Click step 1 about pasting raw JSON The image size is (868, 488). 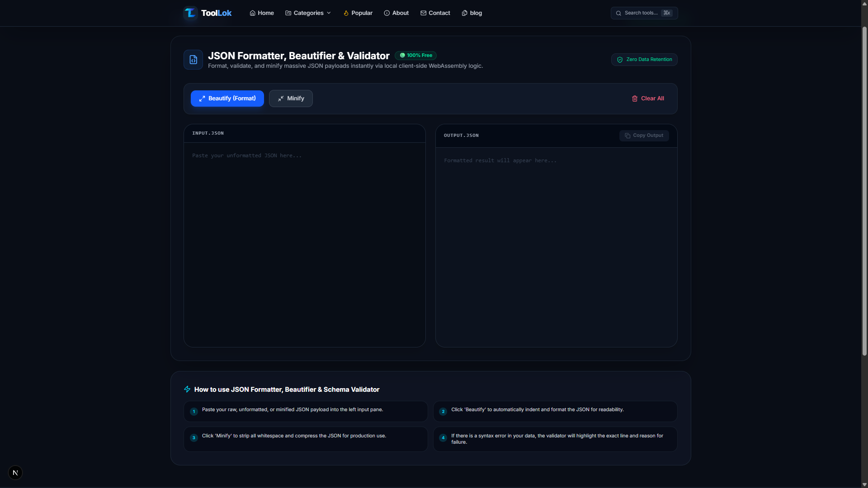306,411
